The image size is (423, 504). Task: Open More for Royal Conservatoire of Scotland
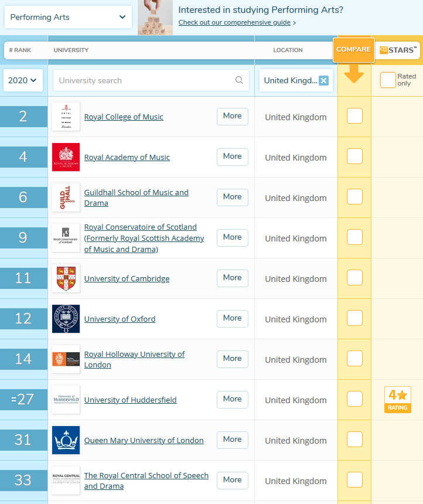point(233,237)
